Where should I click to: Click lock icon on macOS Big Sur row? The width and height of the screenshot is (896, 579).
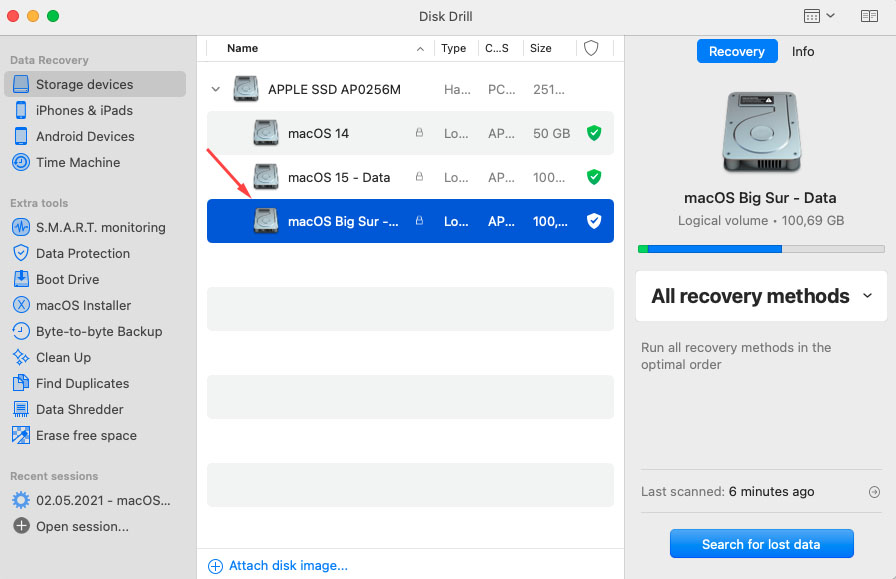[419, 221]
